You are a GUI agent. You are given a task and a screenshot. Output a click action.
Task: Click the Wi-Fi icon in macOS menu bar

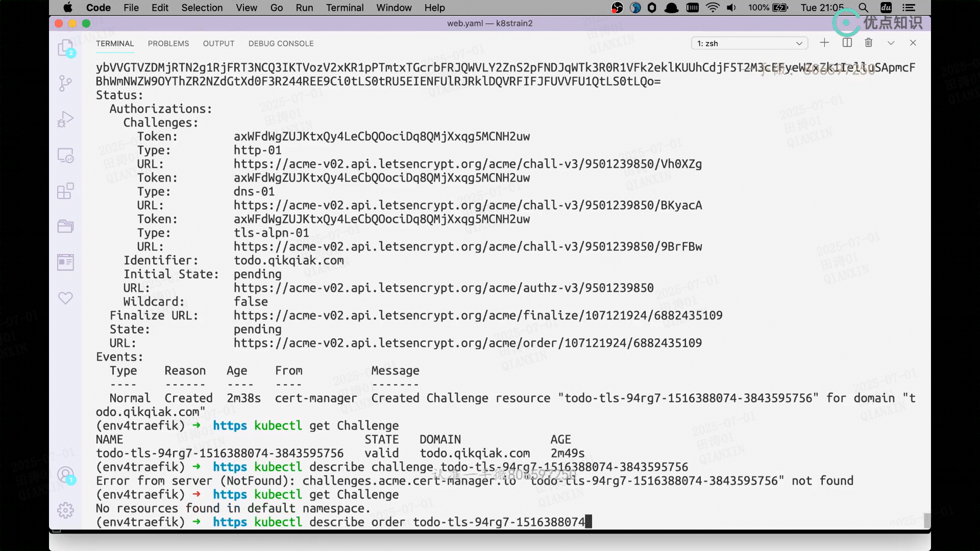pos(713,8)
